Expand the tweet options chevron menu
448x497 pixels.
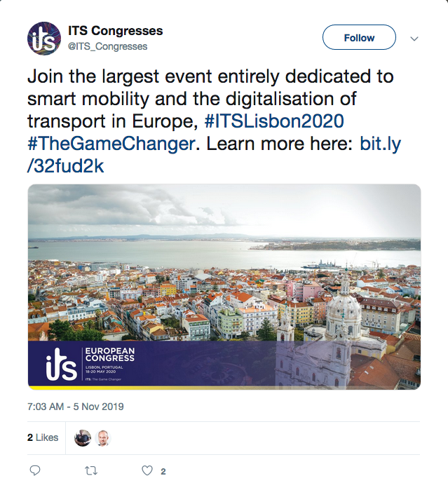(x=414, y=38)
